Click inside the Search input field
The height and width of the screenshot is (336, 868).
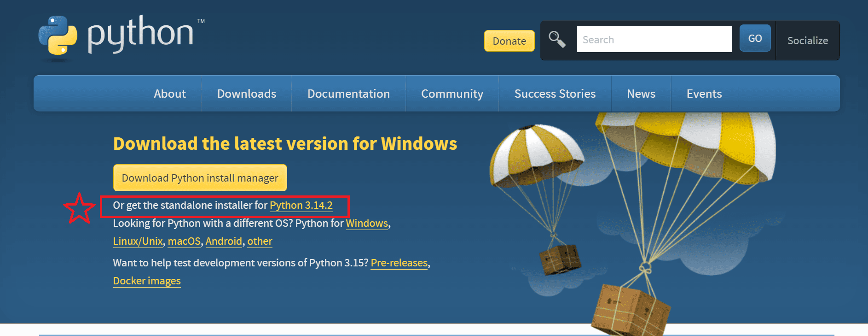coord(654,40)
